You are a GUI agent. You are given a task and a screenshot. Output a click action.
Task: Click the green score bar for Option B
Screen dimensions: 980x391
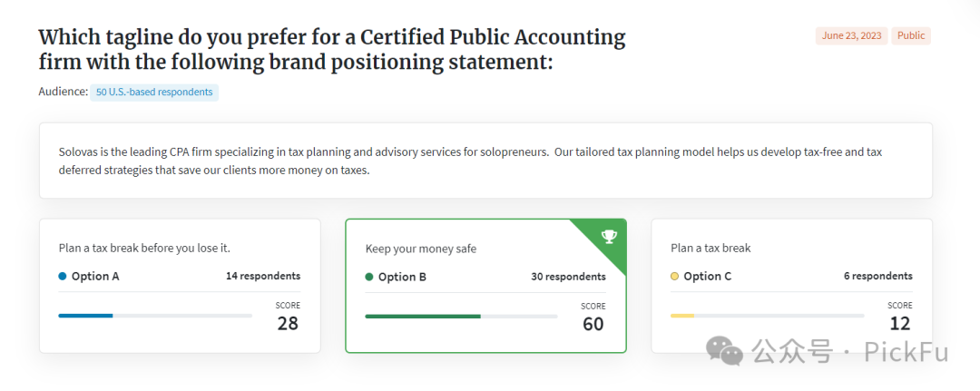(423, 317)
